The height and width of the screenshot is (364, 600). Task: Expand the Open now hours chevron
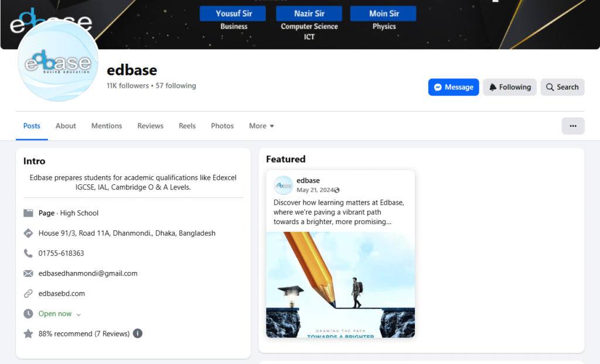click(x=79, y=314)
